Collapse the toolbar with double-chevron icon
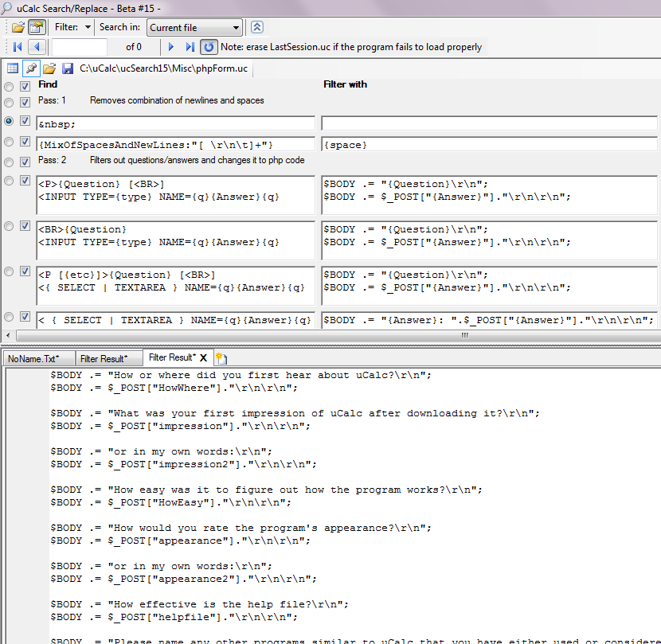The image size is (661, 644). (257, 27)
